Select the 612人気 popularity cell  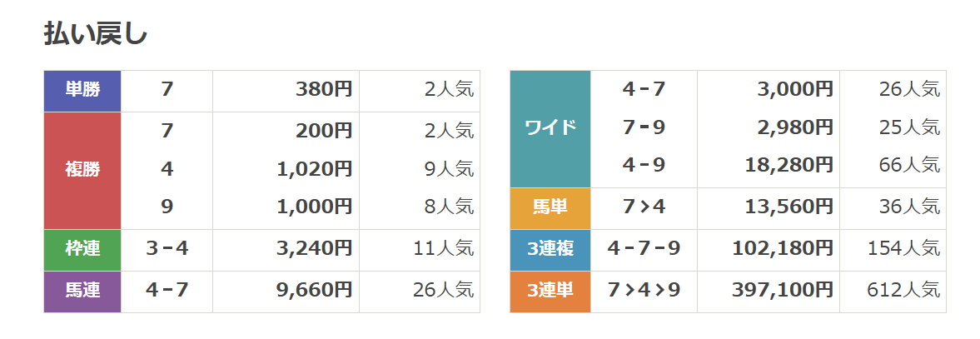pos(908,291)
